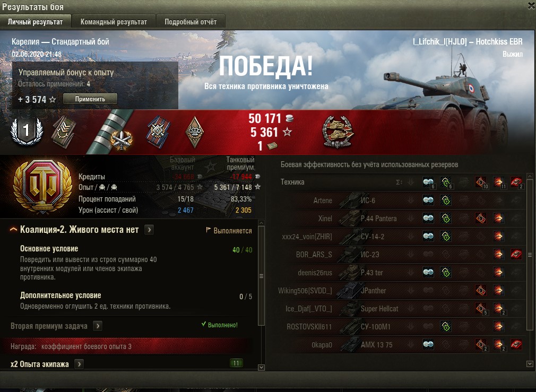
Task: Open the arrow next to x2 Опыта экипажа
Action: coord(79,364)
